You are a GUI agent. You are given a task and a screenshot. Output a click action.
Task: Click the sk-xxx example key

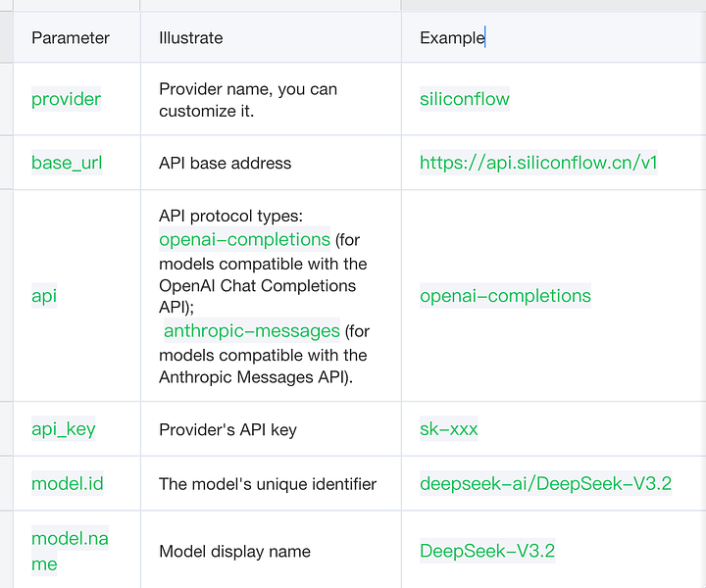[x=448, y=429]
